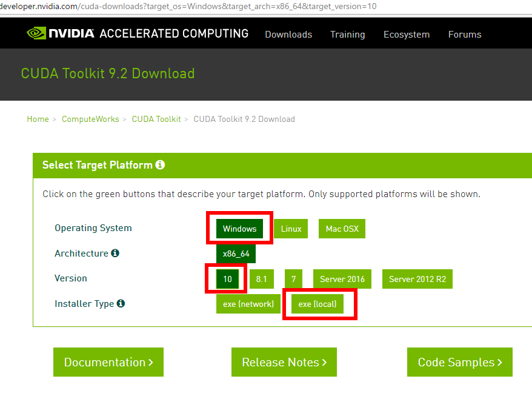
Task: Select the Linux operating system button
Action: click(291, 229)
